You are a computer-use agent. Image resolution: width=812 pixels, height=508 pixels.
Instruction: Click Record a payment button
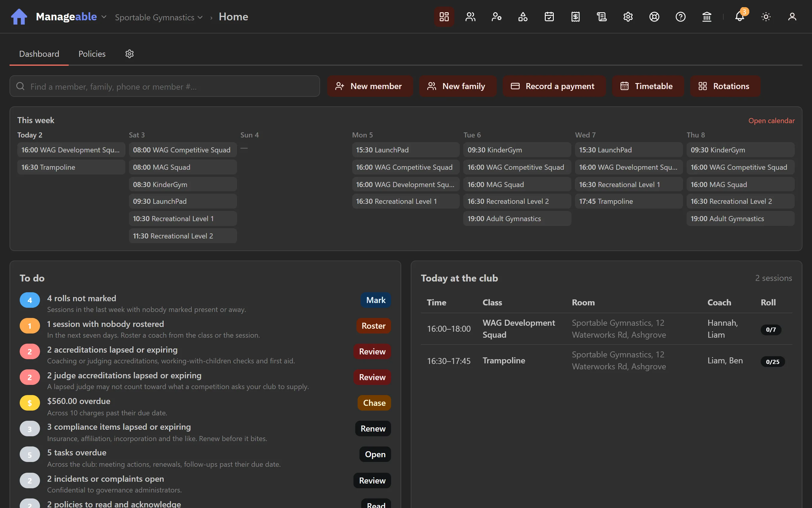(x=554, y=86)
